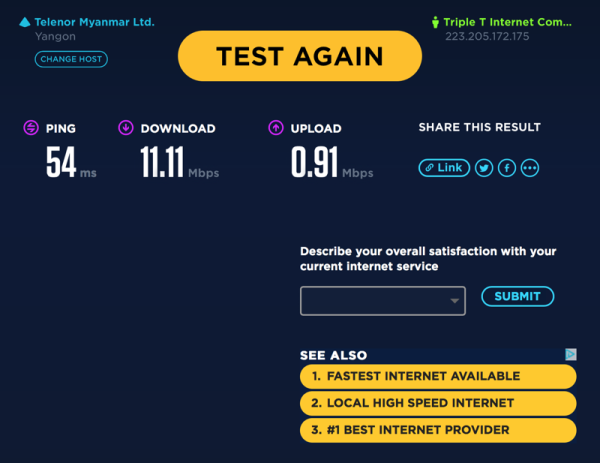Image resolution: width=600 pixels, height=463 pixels.
Task: Click the upload arrow icon
Action: coord(276,128)
